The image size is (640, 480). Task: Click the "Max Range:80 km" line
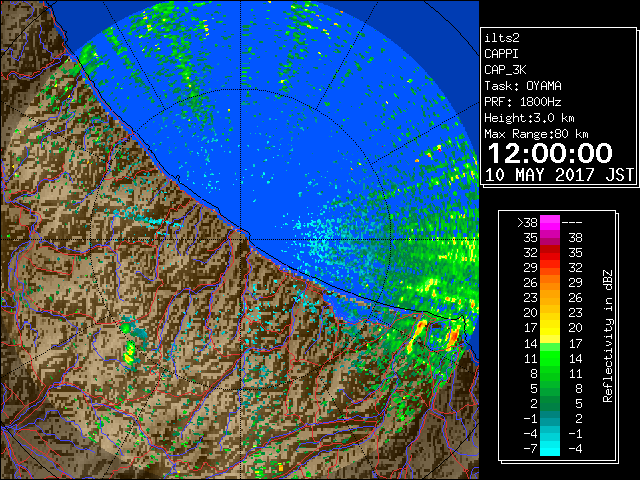[536, 134]
